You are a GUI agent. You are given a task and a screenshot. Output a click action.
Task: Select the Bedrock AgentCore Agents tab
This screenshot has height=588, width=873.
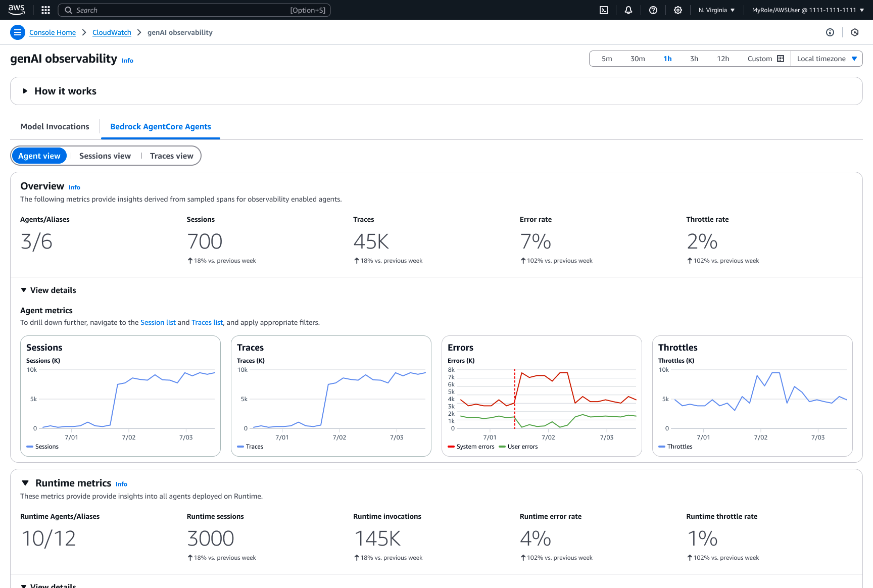[x=161, y=127]
